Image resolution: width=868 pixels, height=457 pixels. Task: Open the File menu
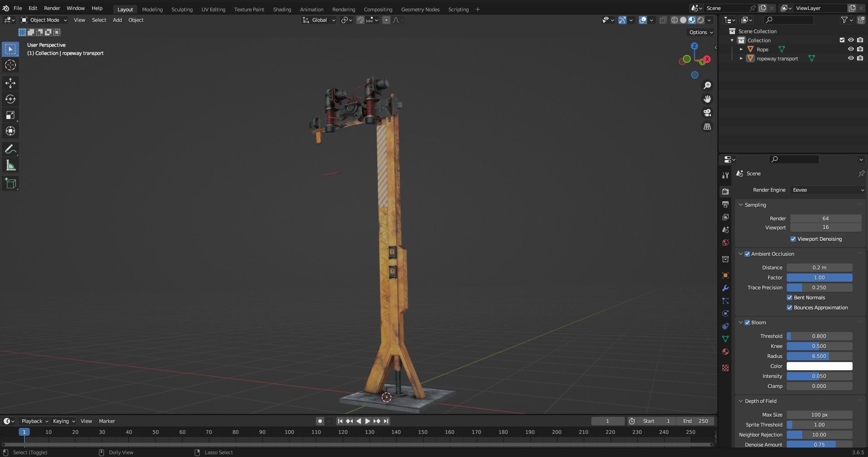(18, 8)
